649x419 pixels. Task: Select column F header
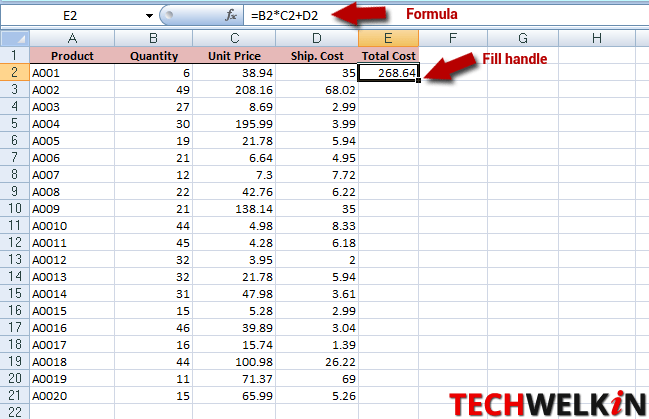click(x=453, y=39)
